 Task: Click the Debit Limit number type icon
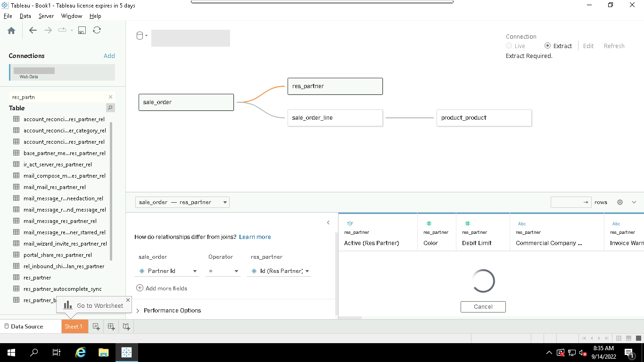[x=468, y=223]
